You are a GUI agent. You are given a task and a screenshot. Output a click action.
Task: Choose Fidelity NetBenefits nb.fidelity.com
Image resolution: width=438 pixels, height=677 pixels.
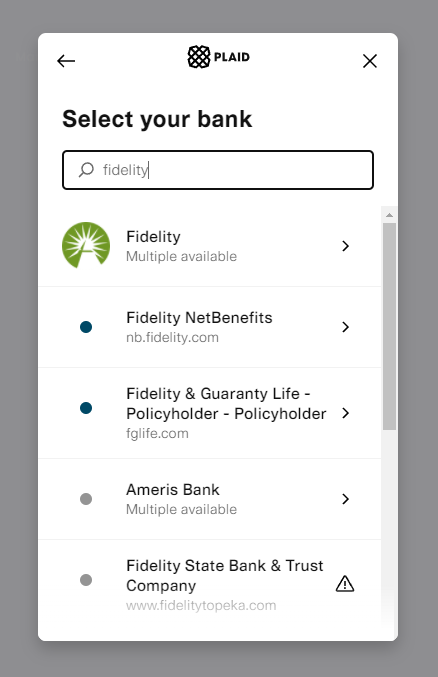pyautogui.click(x=210, y=327)
